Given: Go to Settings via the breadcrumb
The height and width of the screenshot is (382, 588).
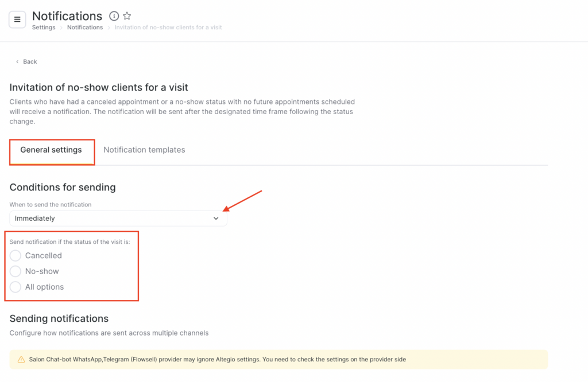Looking at the screenshot, I should pos(44,28).
